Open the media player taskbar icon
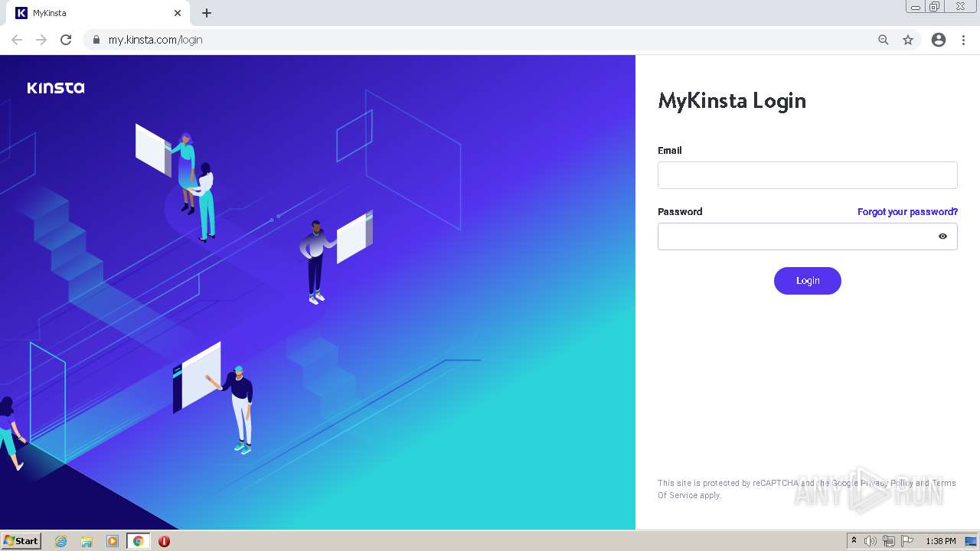Screen dimensions: 980x551 113,541
